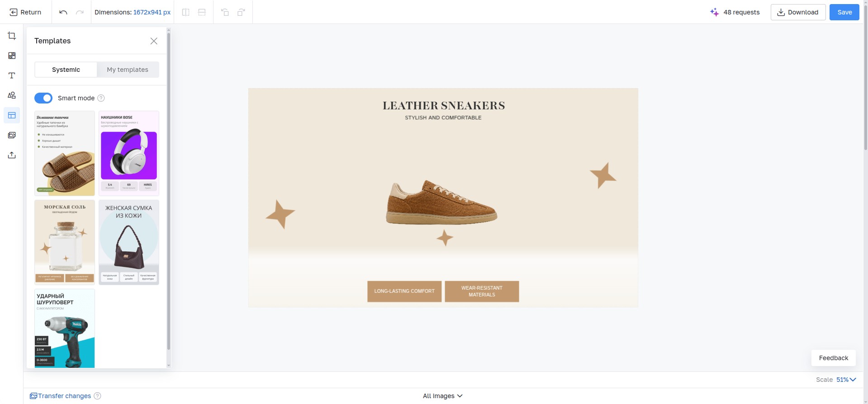868x404 pixels.
Task: Close the Templates panel
Action: click(x=154, y=41)
